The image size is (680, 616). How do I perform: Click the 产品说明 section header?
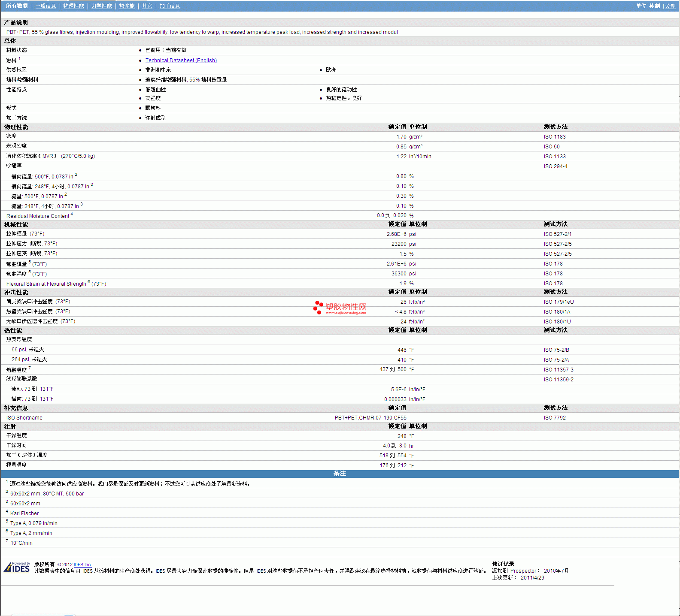point(16,22)
